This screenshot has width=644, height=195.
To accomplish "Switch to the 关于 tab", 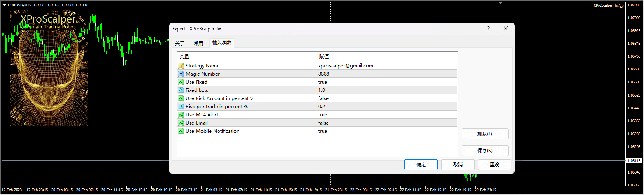I will (180, 43).
